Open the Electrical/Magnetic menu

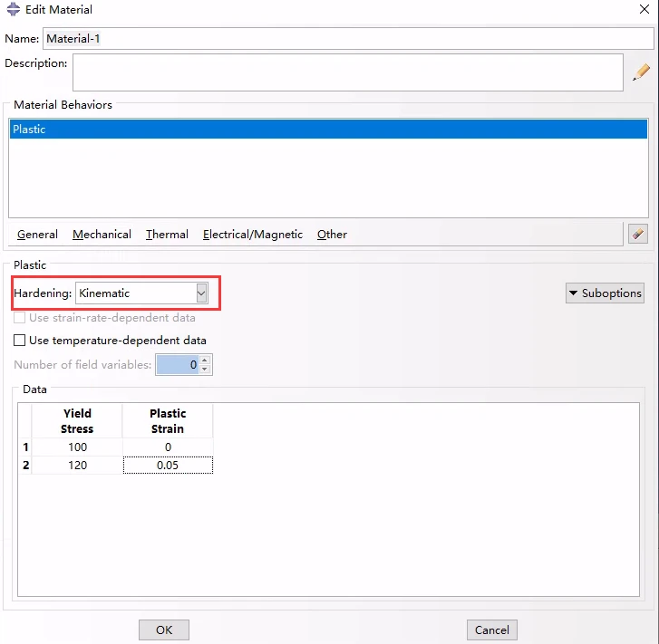pyautogui.click(x=253, y=235)
